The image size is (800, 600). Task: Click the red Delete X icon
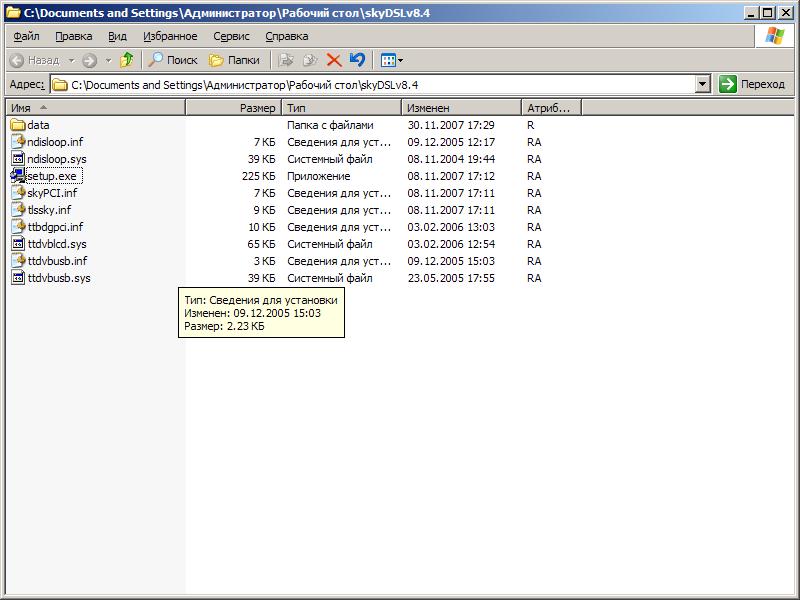pos(334,60)
